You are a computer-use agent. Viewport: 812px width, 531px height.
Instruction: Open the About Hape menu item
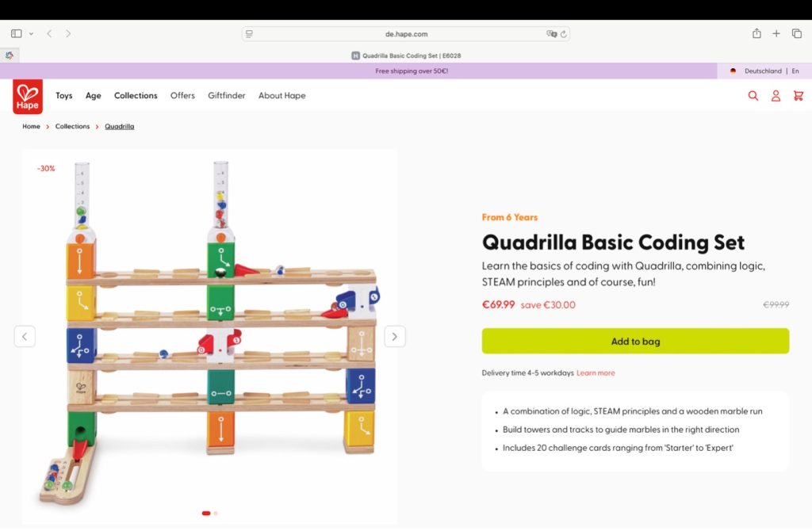click(x=282, y=96)
